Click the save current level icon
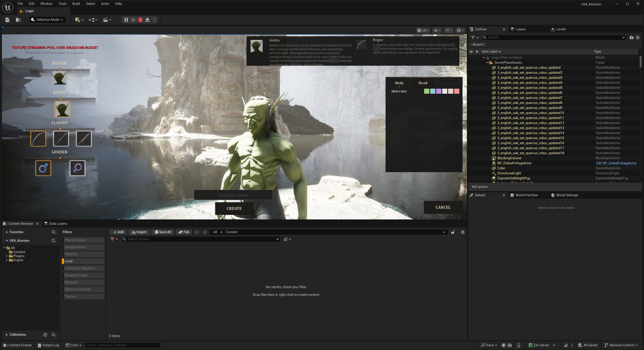 click(x=7, y=20)
